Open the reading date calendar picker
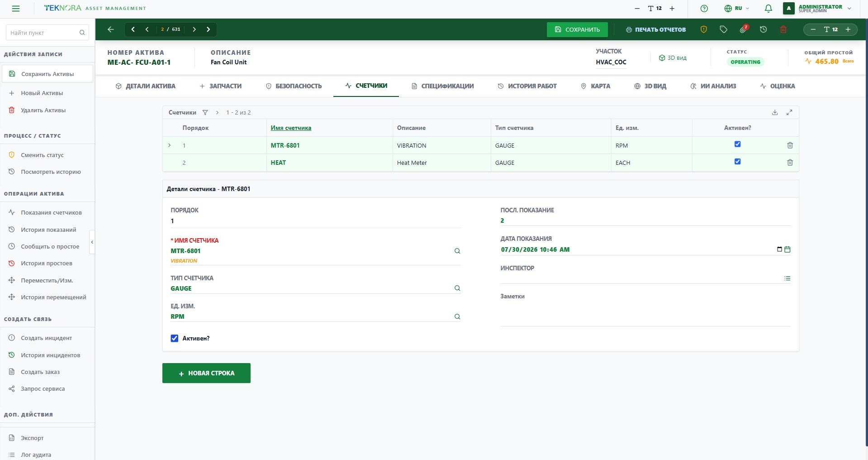 tap(787, 249)
